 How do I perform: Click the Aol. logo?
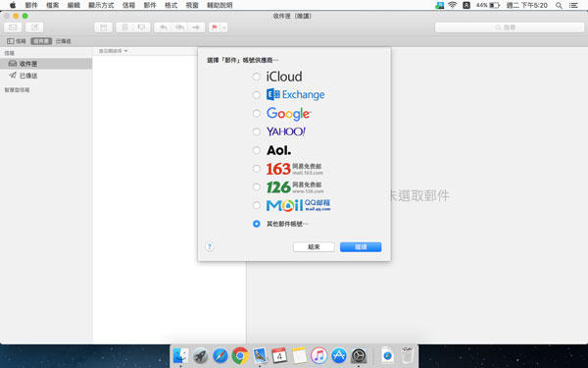click(278, 150)
